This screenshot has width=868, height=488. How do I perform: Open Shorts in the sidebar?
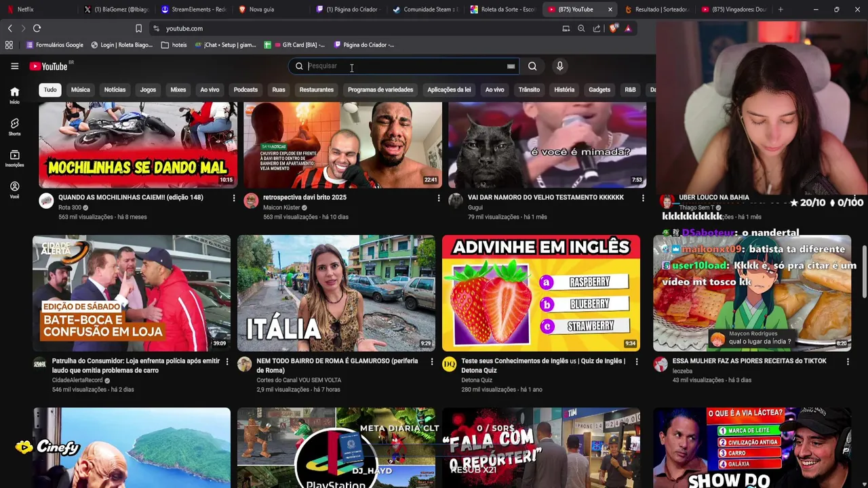pos(14,127)
